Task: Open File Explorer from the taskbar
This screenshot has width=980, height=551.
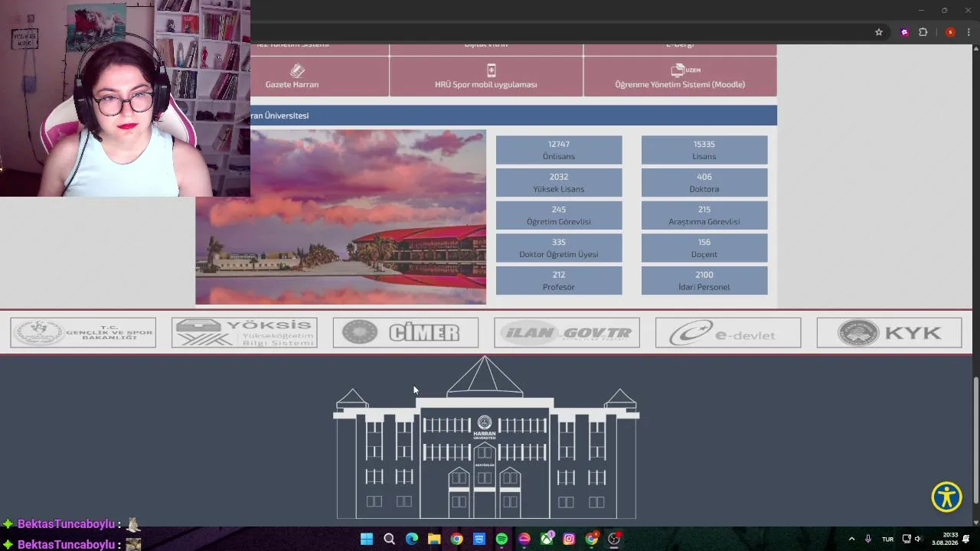Action: click(x=434, y=539)
